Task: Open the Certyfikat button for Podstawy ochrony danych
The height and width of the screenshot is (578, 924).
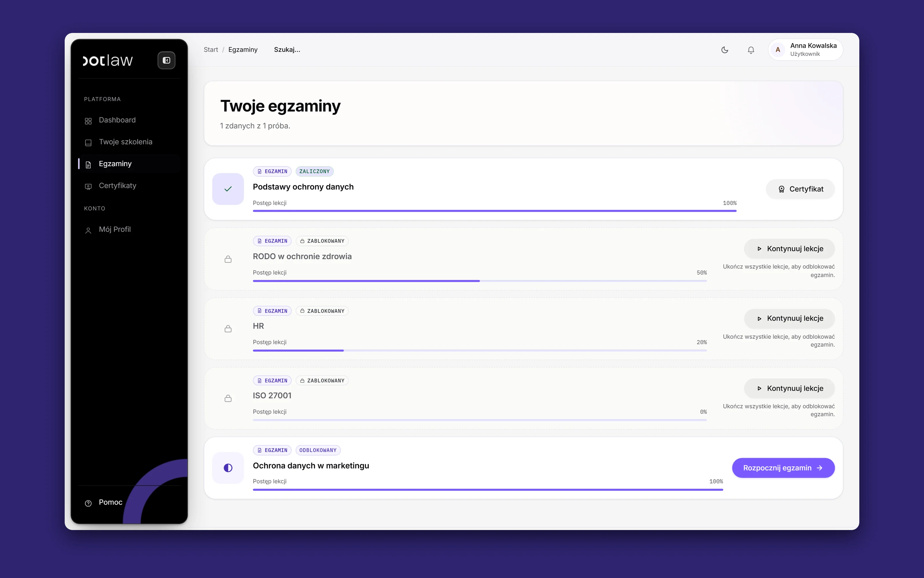Action: coord(800,189)
